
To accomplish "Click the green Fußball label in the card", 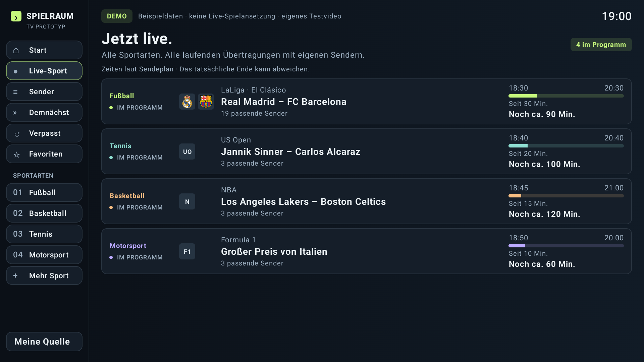I will click(122, 96).
